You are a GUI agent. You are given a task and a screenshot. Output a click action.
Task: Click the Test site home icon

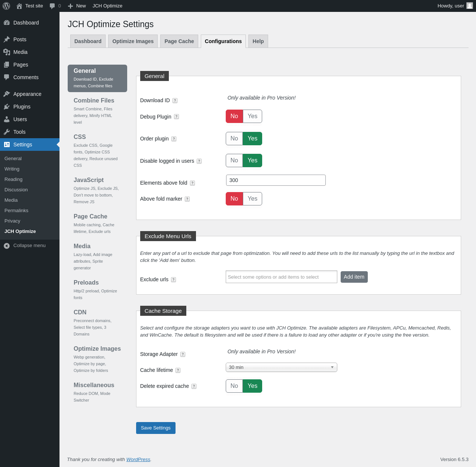coord(19,6)
